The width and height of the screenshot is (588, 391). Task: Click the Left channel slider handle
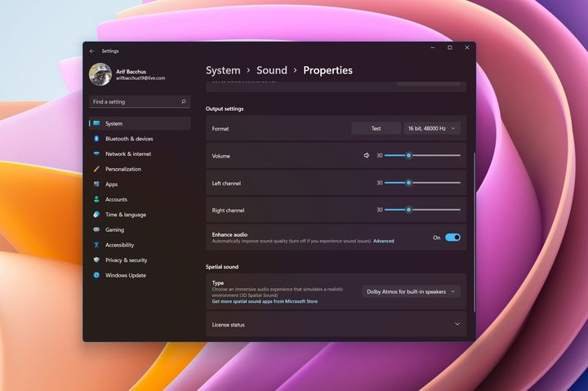coord(409,183)
